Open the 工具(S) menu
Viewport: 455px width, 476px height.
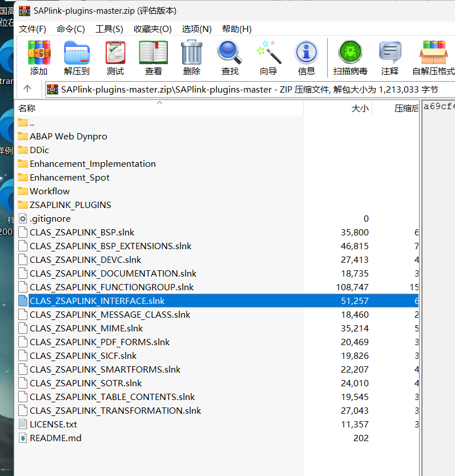(109, 29)
